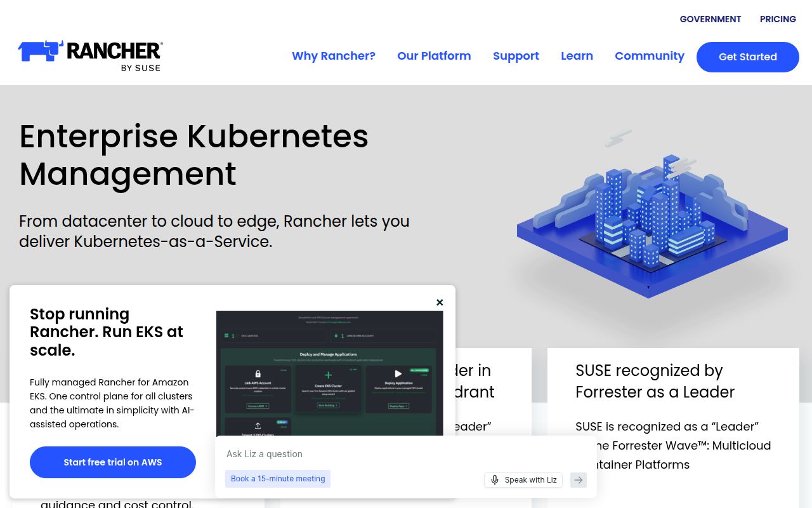This screenshot has height=508, width=812.
Task: Go to the Pricing page
Action: click(778, 19)
